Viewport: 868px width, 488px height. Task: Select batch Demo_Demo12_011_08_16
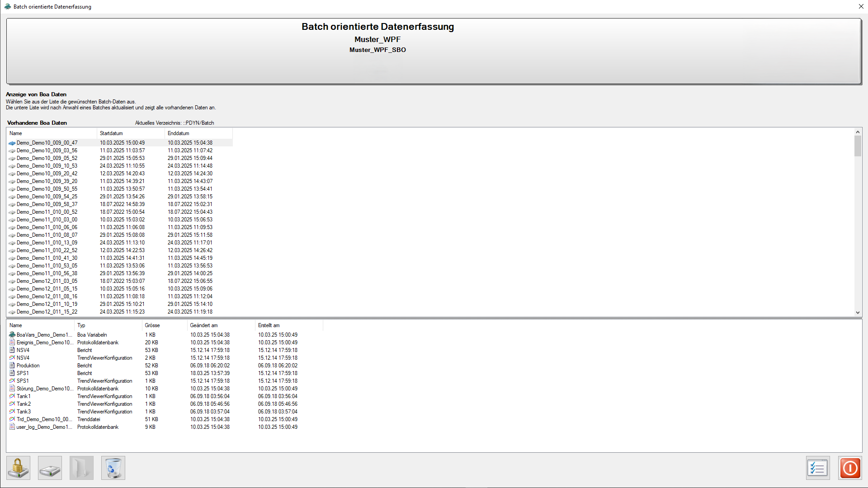pos(120,296)
